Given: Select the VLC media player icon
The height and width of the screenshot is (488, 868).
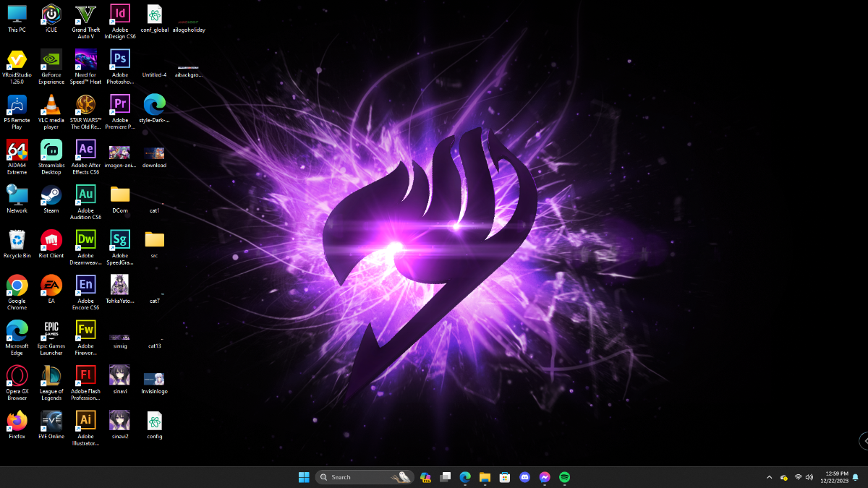Looking at the screenshot, I should pos(51,105).
